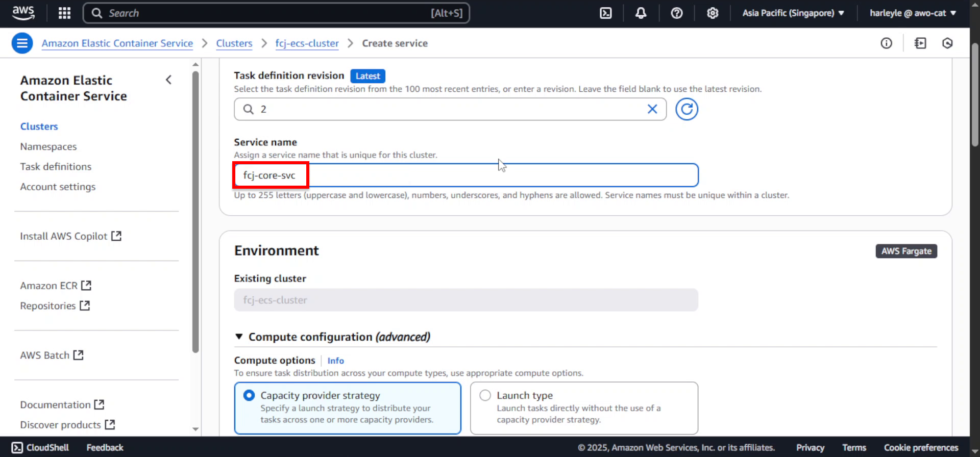Open the harleyle @ awo-cat account menu

[913, 13]
